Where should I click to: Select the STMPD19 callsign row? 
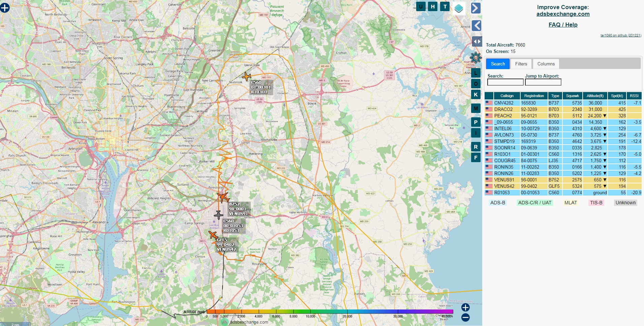(563, 141)
